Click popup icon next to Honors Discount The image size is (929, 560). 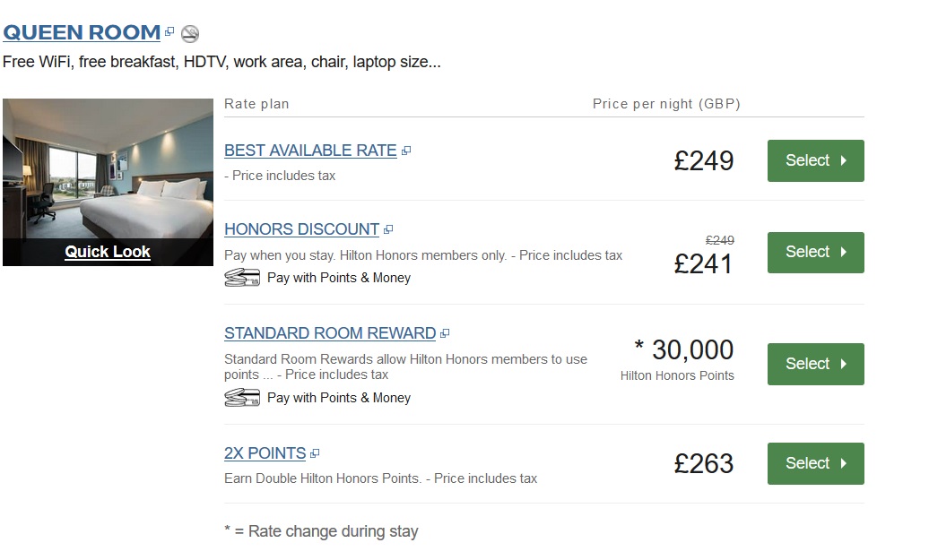(x=388, y=230)
